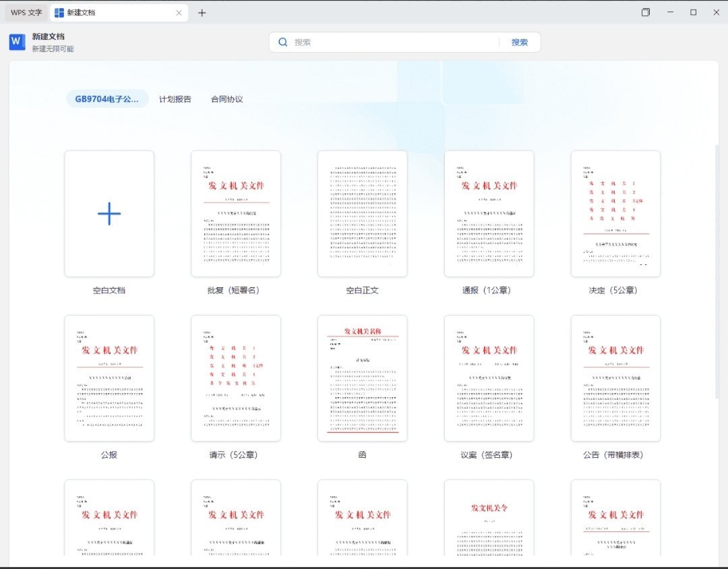Viewport: 728px width, 569px height.
Task: Close the 新建文档 tab
Action: 179,13
